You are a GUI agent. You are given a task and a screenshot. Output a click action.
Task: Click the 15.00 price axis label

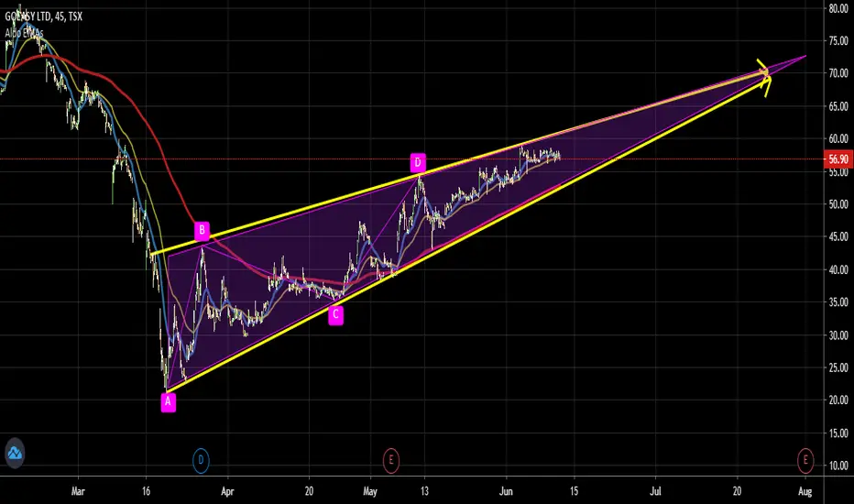coord(838,433)
